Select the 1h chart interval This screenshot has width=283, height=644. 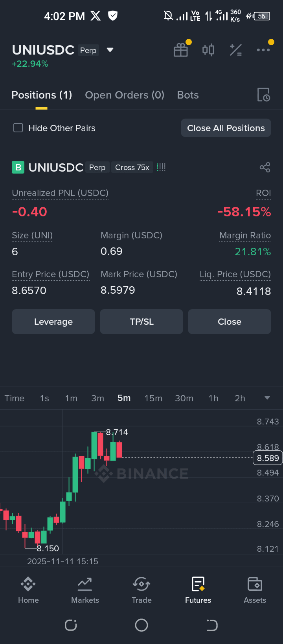tap(213, 398)
